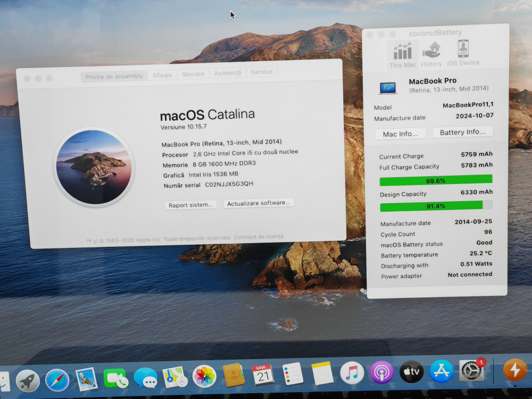The image size is (532, 399).
Task: Open the Stocare tab
Action: tap(193, 74)
